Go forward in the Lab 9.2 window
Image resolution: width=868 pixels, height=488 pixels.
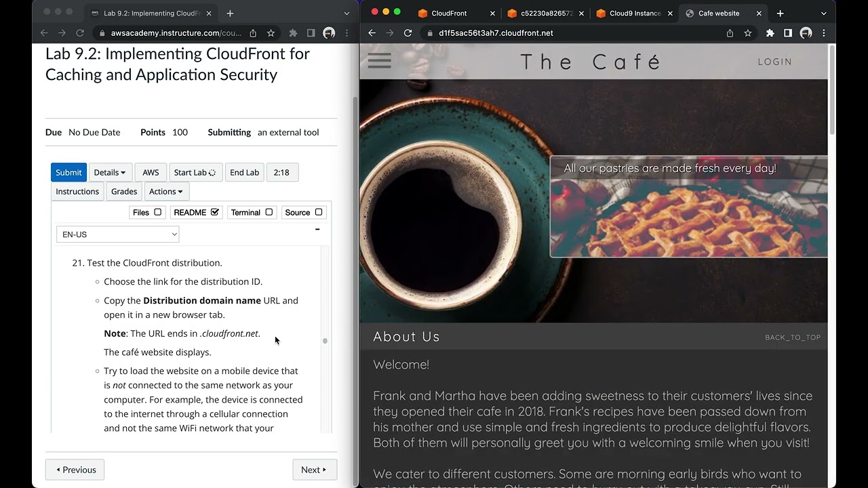62,33
